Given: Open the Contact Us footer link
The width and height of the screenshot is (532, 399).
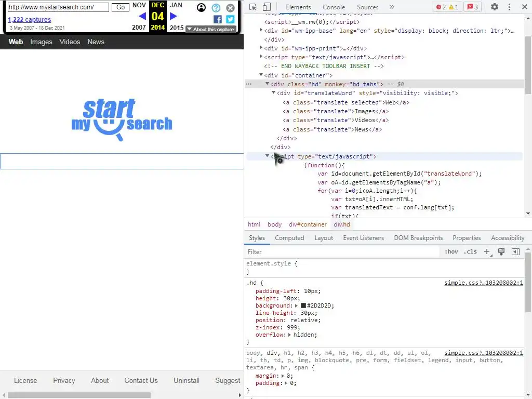Looking at the screenshot, I should coord(141,380).
